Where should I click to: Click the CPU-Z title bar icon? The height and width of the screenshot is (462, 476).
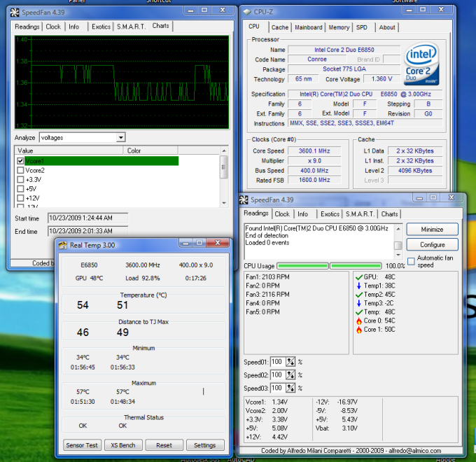tap(247, 12)
